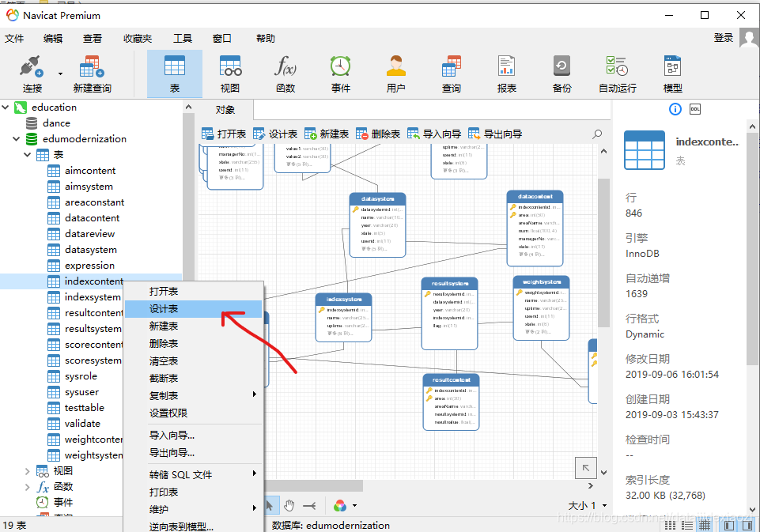
Task: Show the DDL panel icon
Action: tap(695, 109)
